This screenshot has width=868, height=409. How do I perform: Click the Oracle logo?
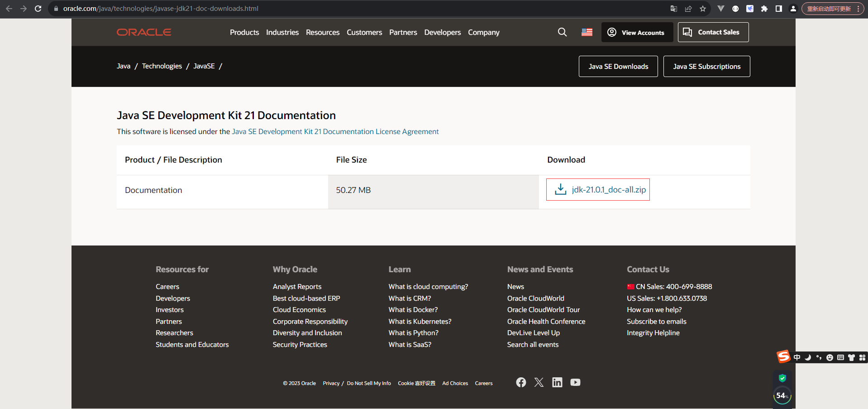(144, 32)
